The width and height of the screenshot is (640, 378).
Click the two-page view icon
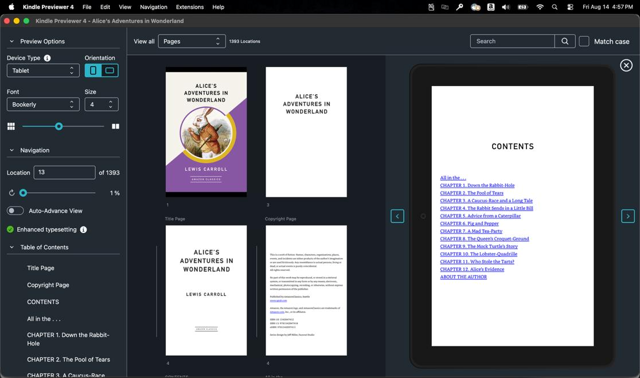(x=116, y=127)
